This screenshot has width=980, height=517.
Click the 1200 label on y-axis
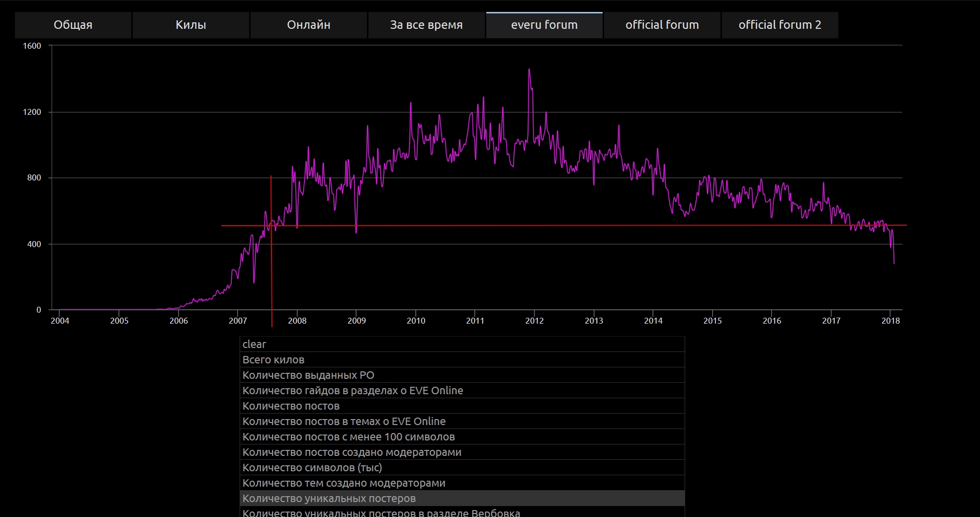(x=32, y=112)
